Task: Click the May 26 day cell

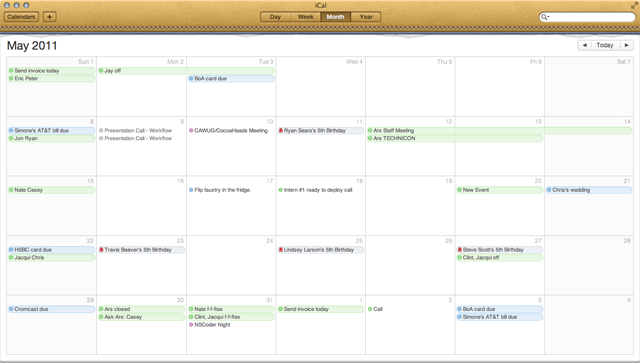Action: 410,265
